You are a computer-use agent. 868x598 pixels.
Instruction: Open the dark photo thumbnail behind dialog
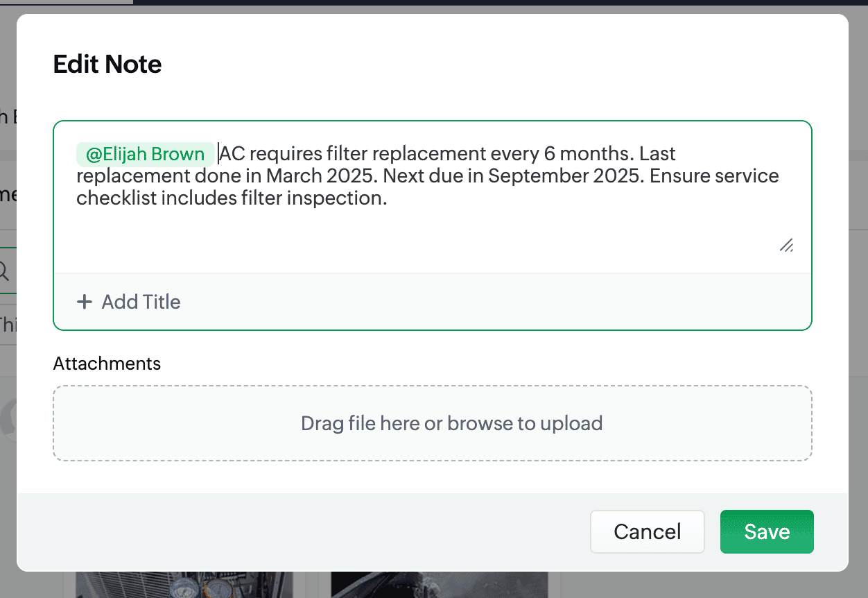tap(444, 584)
